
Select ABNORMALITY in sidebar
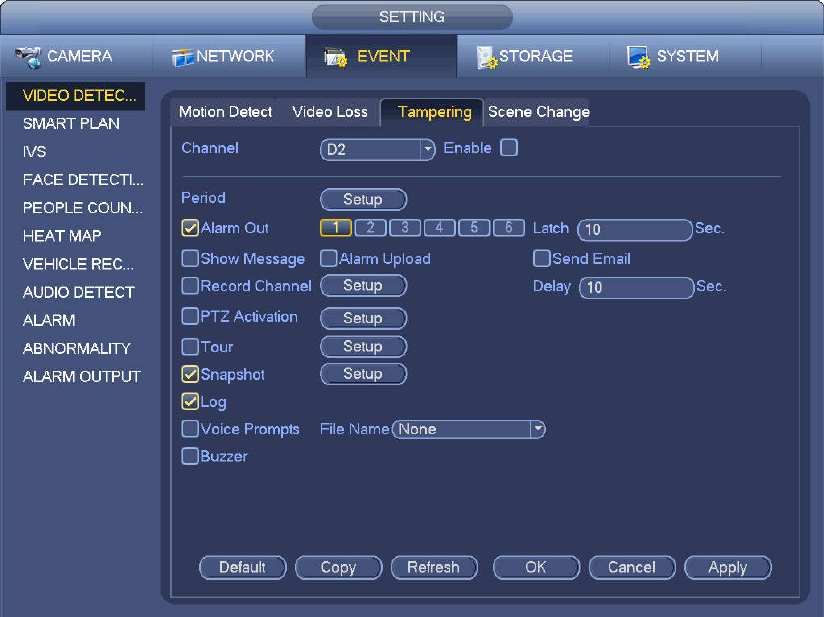[x=76, y=348]
